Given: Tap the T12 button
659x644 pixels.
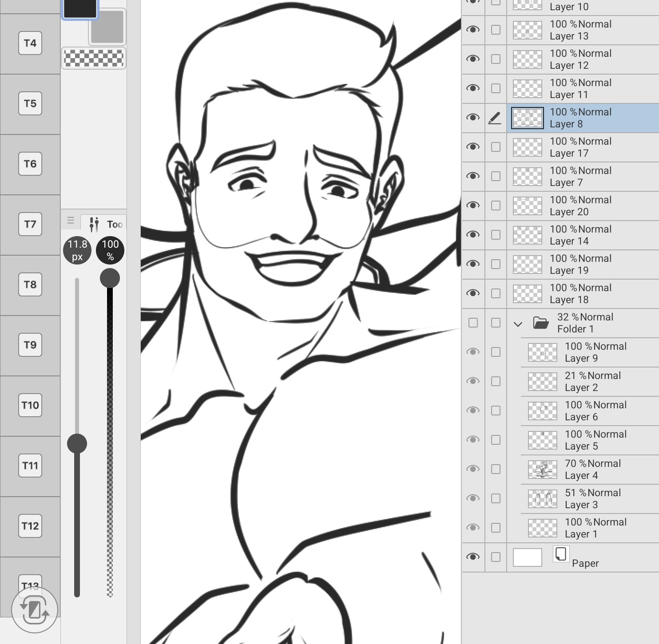Looking at the screenshot, I should [30, 526].
